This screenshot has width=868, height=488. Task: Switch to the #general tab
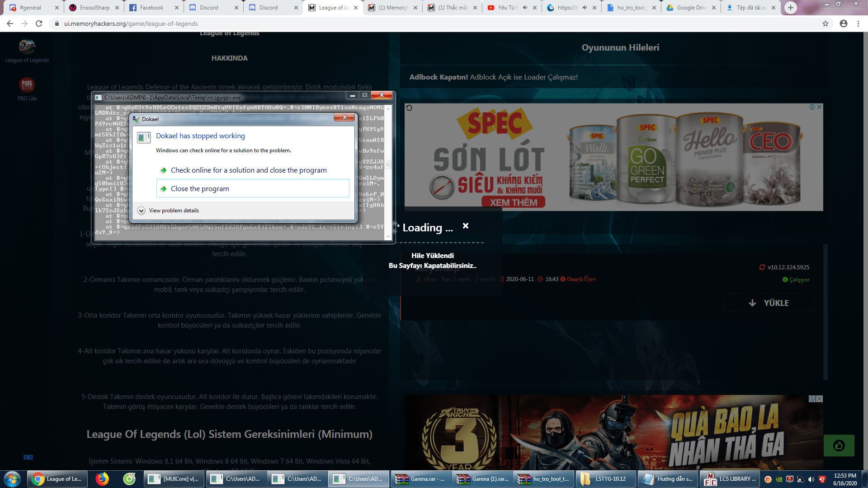[x=30, y=8]
